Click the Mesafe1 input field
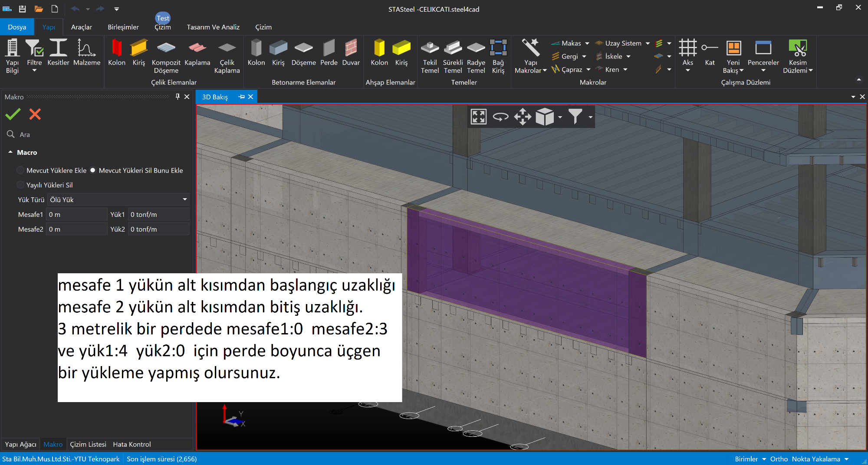The height and width of the screenshot is (465, 868). click(77, 214)
